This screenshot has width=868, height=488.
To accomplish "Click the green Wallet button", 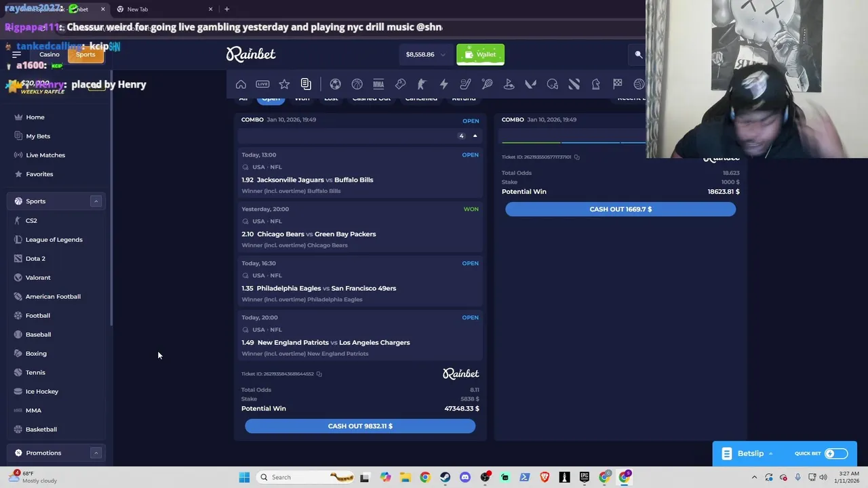I will (480, 54).
